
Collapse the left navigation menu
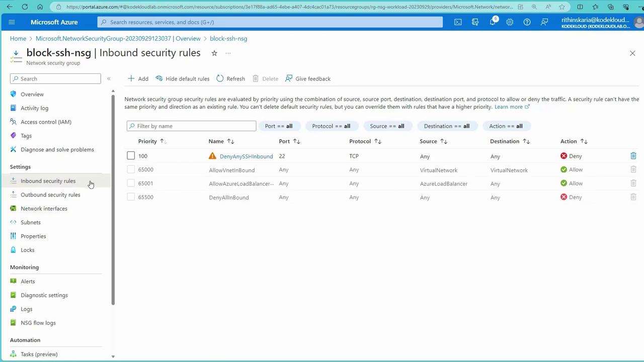(x=109, y=78)
